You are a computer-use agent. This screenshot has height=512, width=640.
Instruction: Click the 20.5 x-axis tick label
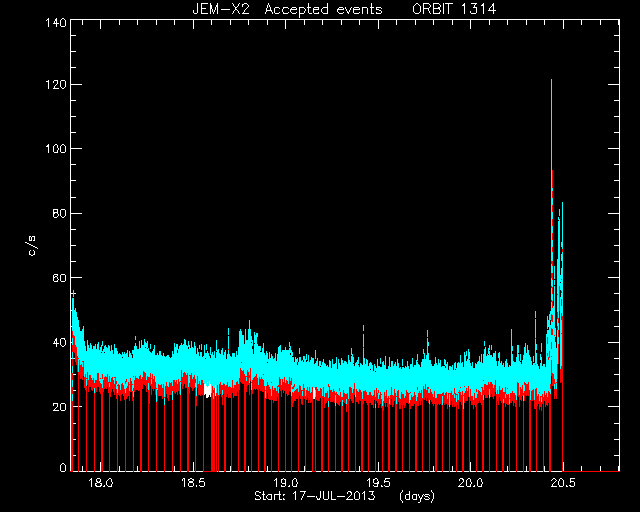point(563,483)
